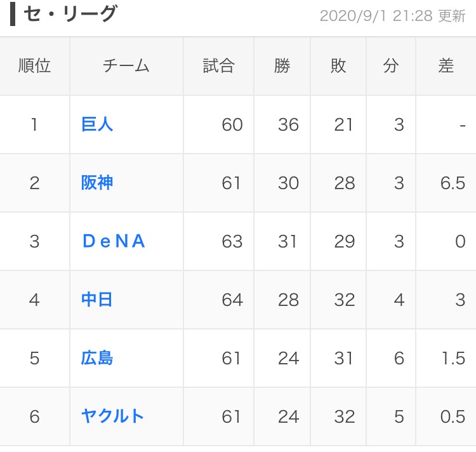Click the 勝 column header
Viewport: 476px width, 452px height.
[x=282, y=66]
